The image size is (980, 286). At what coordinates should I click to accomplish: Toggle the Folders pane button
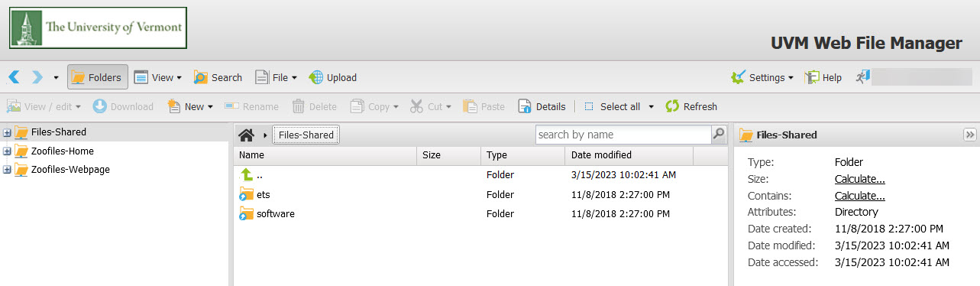tap(98, 77)
